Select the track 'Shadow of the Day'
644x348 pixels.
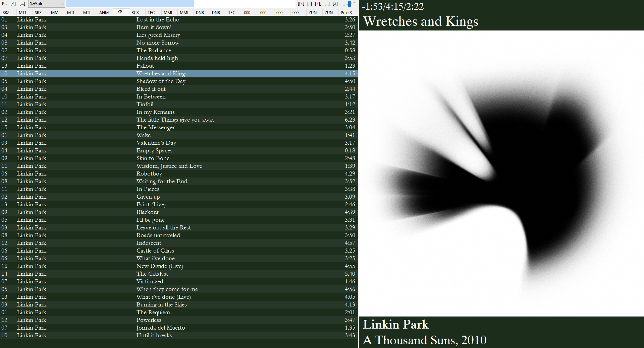click(179, 81)
